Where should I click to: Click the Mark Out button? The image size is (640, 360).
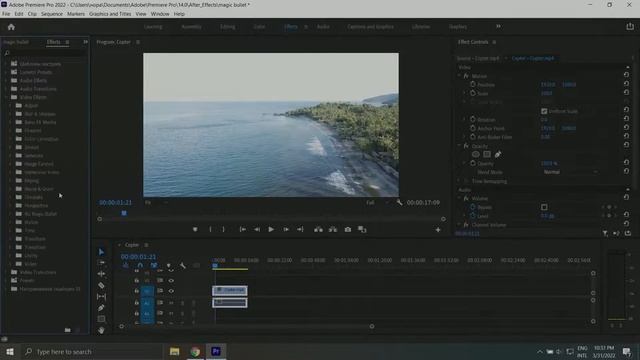pos(223,229)
